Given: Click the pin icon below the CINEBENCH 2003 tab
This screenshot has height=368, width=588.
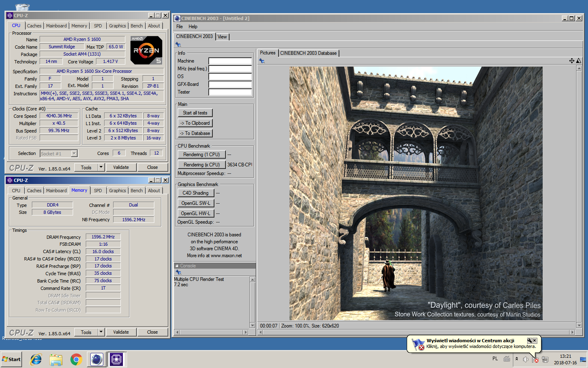Looking at the screenshot, I should (x=178, y=45).
